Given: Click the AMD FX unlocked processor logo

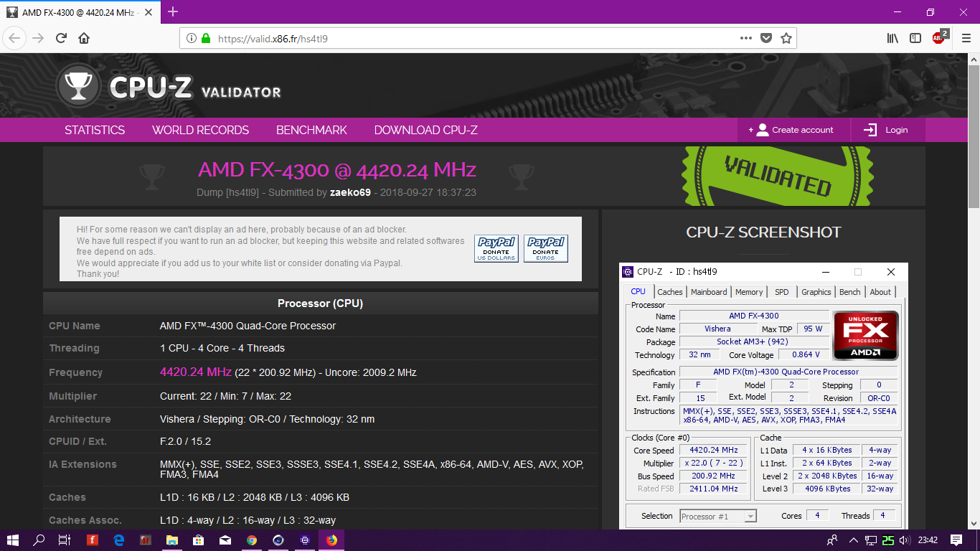Looking at the screenshot, I should [x=865, y=335].
